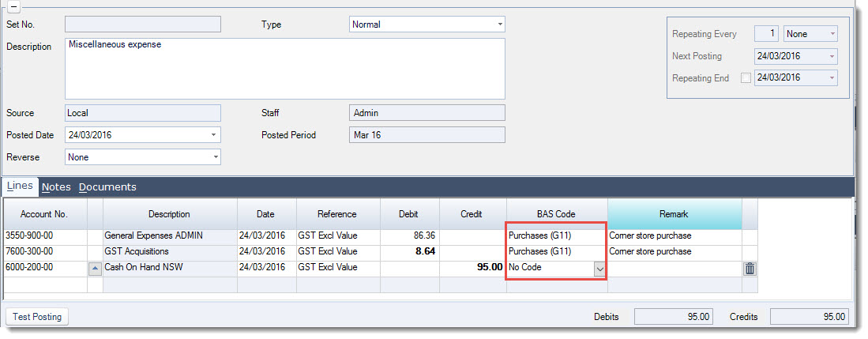Click Purchases (G11) on General Expenses row
The height and width of the screenshot is (339, 868).
tap(556, 236)
